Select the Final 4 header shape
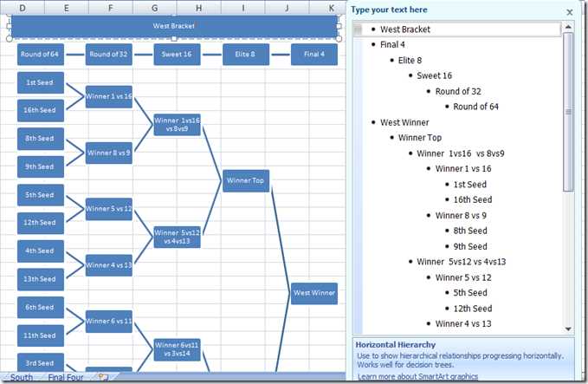588x384 pixels. click(314, 54)
